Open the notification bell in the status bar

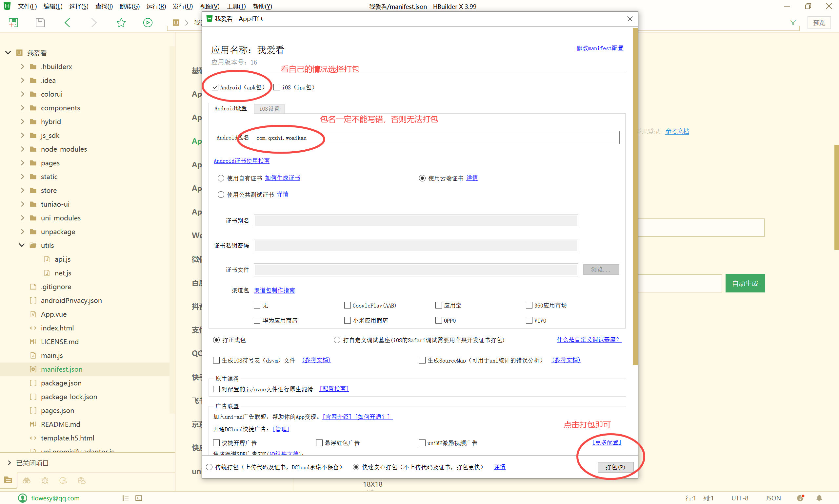pyautogui.click(x=819, y=498)
